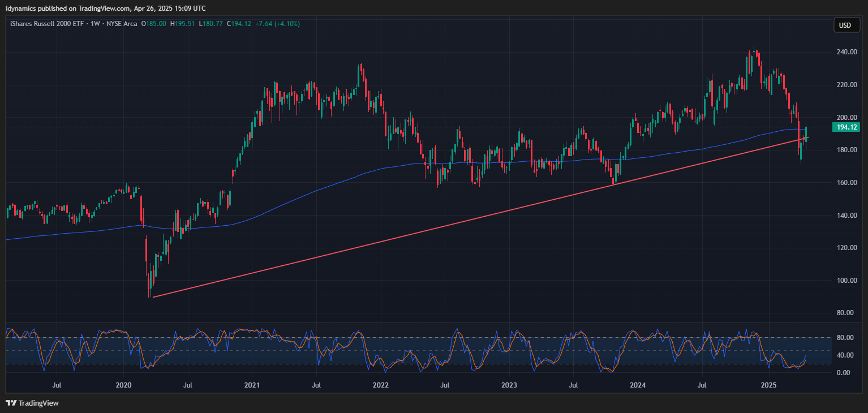Click the 2022 time axis label
This screenshot has height=413, width=868.
[380, 385]
